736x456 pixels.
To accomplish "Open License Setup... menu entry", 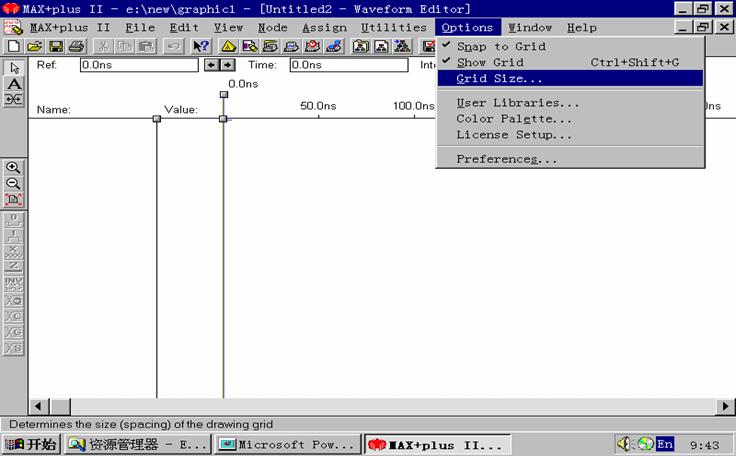I will (570, 135).
